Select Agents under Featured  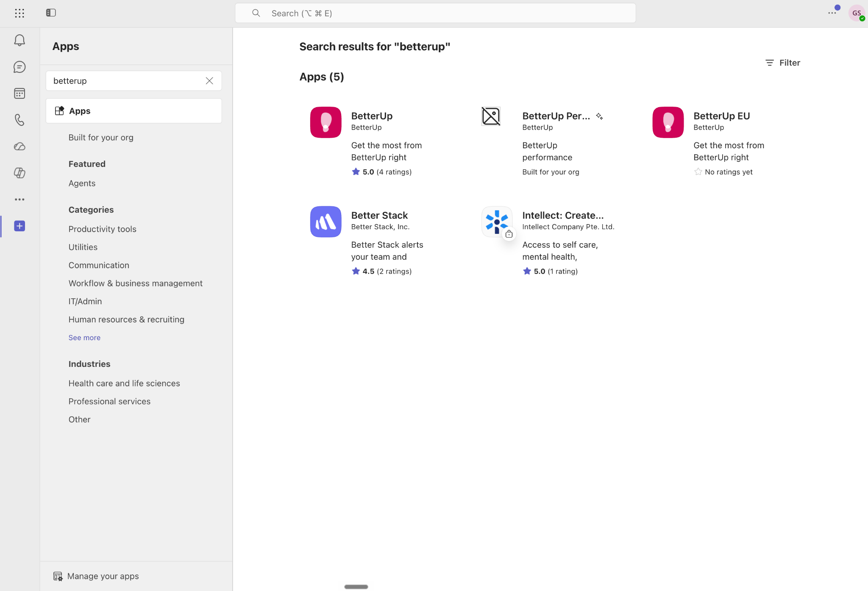point(82,183)
